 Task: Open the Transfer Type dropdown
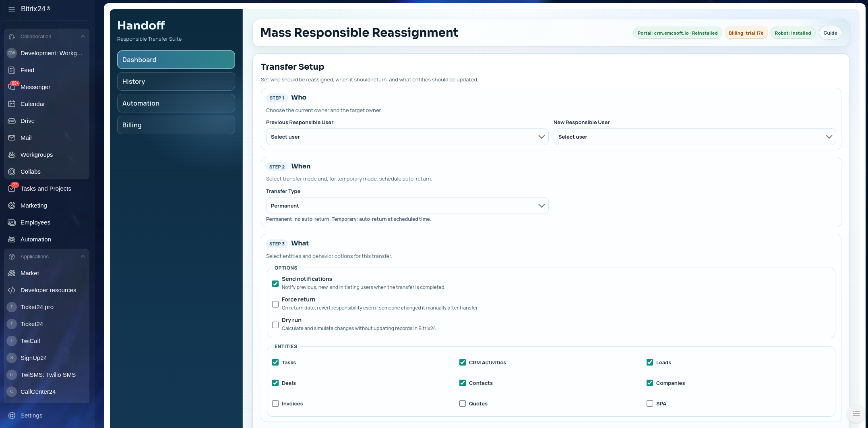coord(407,206)
